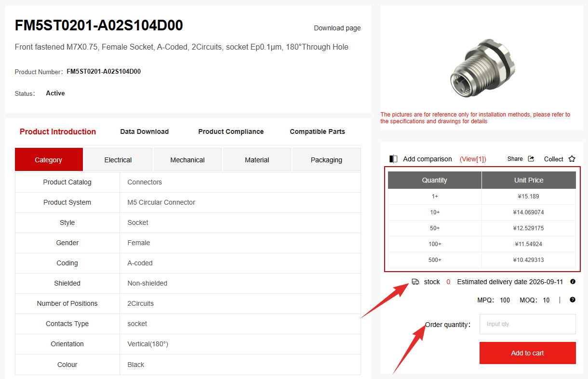Select the Category tab
Screen dimensions: 588x379
pos(49,159)
